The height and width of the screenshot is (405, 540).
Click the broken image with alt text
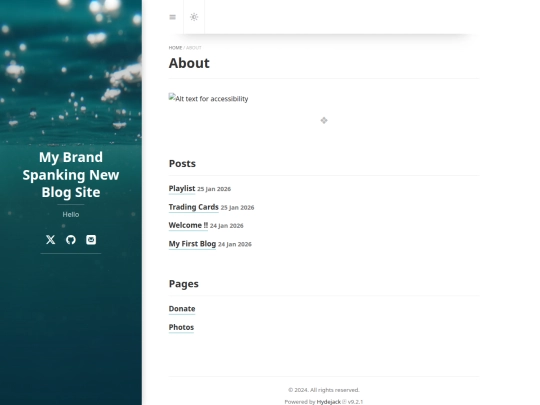coord(208,98)
